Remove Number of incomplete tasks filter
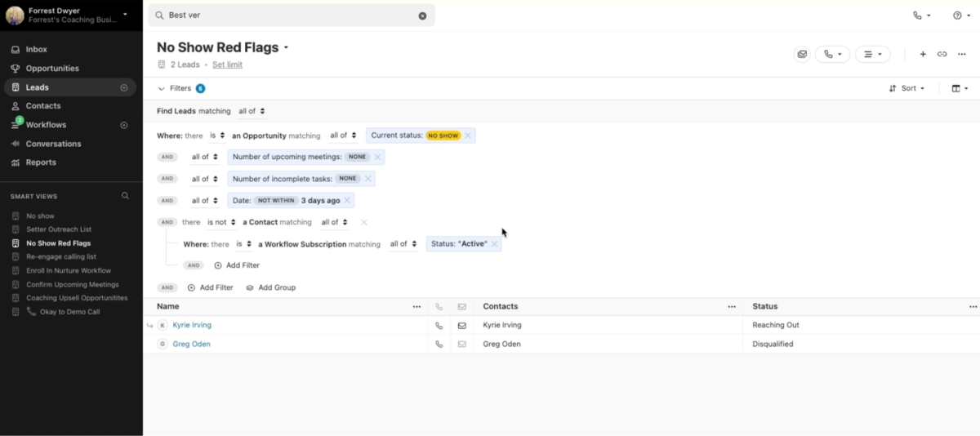Viewport: 980px width, 436px height. (367, 179)
